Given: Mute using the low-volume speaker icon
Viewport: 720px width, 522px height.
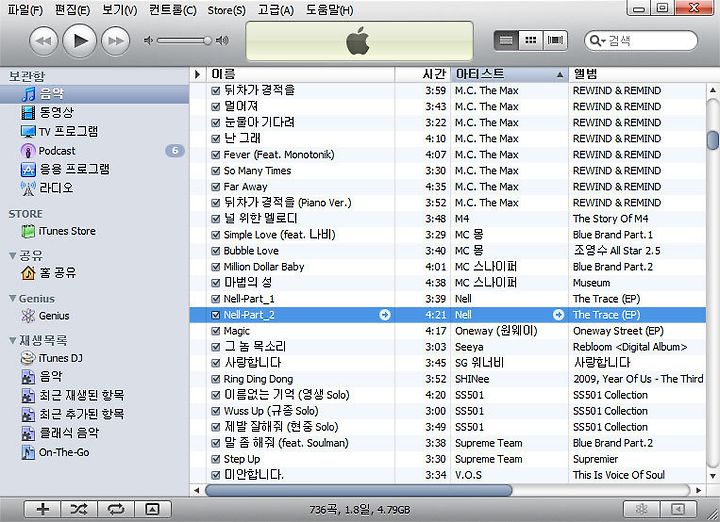Looking at the screenshot, I should [x=148, y=40].
